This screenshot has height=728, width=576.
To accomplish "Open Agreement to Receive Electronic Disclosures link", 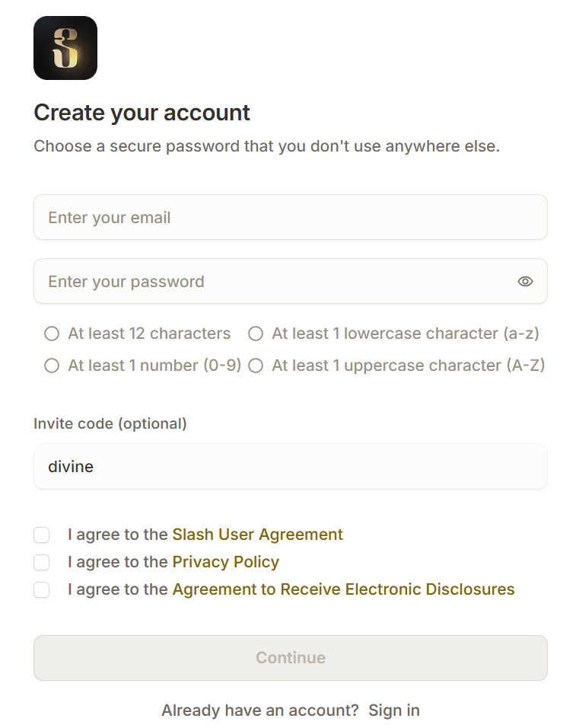I will 343,589.
